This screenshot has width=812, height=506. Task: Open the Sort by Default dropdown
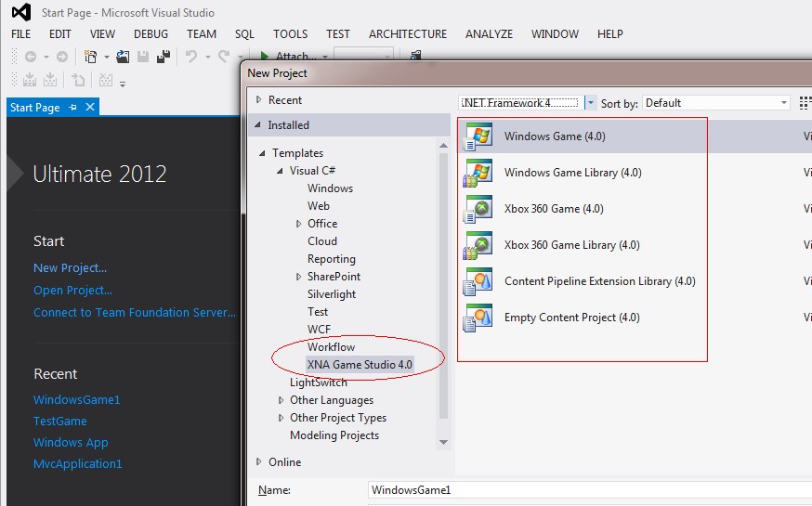point(783,103)
